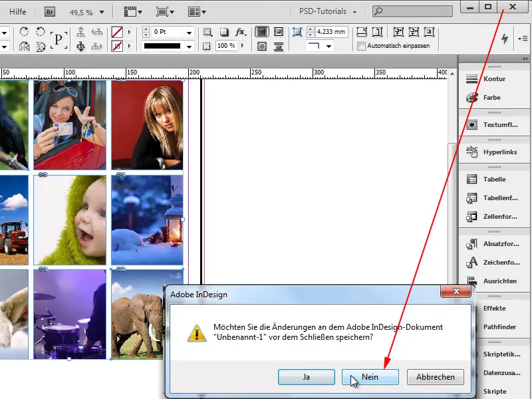Image resolution: width=532 pixels, height=399 pixels.
Task: Rotate 90° counter-clockwise icon
Action: pos(41,31)
